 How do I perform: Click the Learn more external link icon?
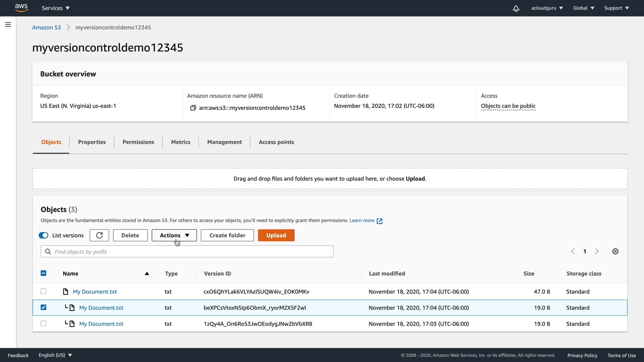pyautogui.click(x=379, y=221)
